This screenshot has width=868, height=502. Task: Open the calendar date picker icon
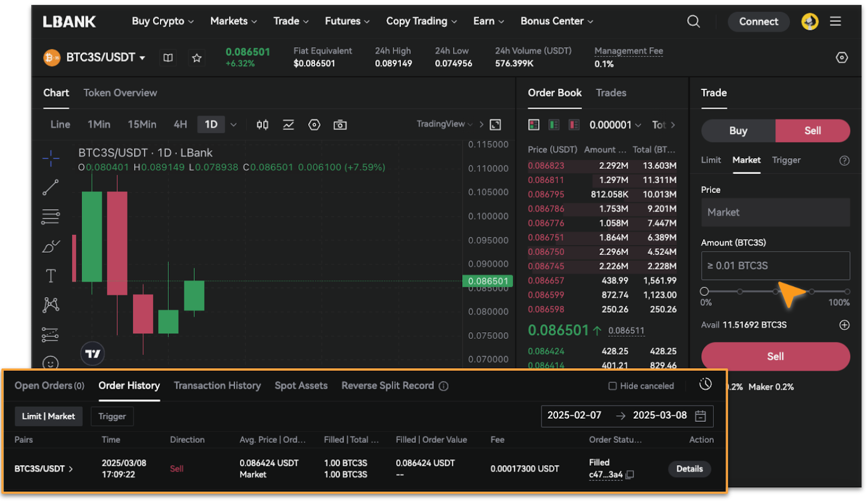tap(700, 416)
